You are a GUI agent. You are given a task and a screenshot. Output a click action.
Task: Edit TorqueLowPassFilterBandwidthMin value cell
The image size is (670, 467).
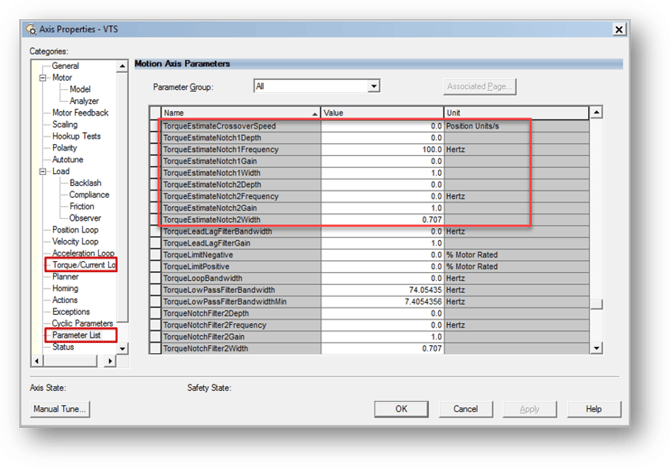coord(382,302)
